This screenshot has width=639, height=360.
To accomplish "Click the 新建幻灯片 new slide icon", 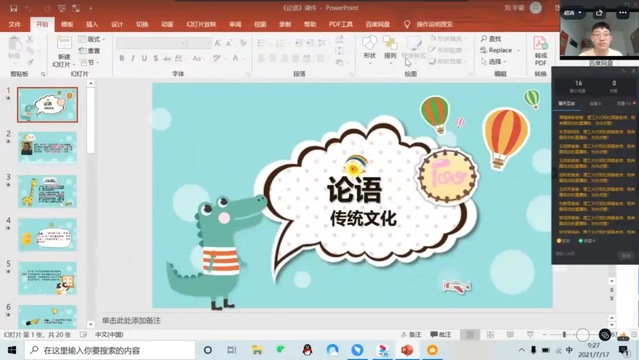I will [64, 51].
